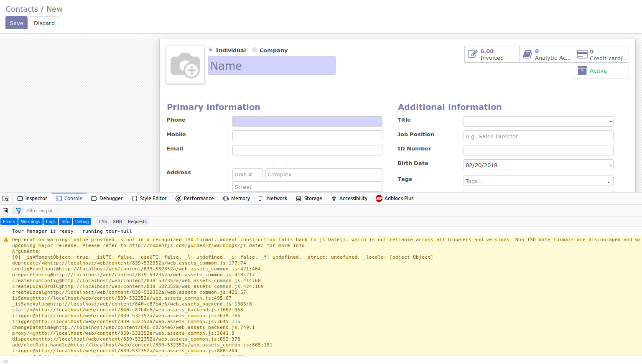642x364 pixels.
Task: Open Adblock Plus in the DevTools toolbar
Action: (x=395, y=198)
